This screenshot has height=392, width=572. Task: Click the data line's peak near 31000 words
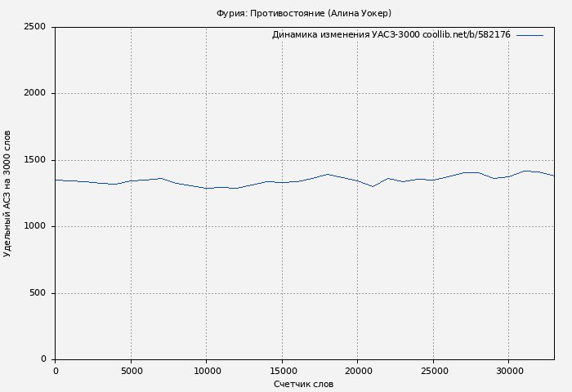525,171
